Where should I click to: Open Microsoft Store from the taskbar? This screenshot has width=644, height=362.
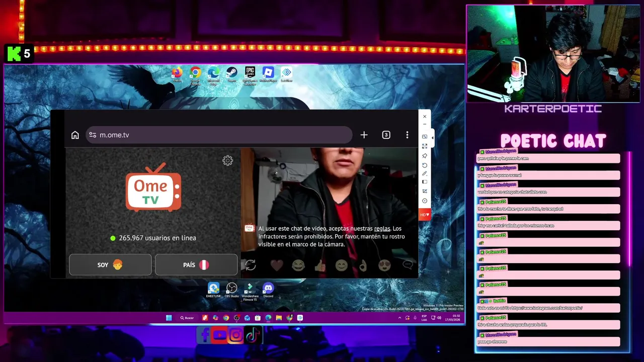point(258,318)
